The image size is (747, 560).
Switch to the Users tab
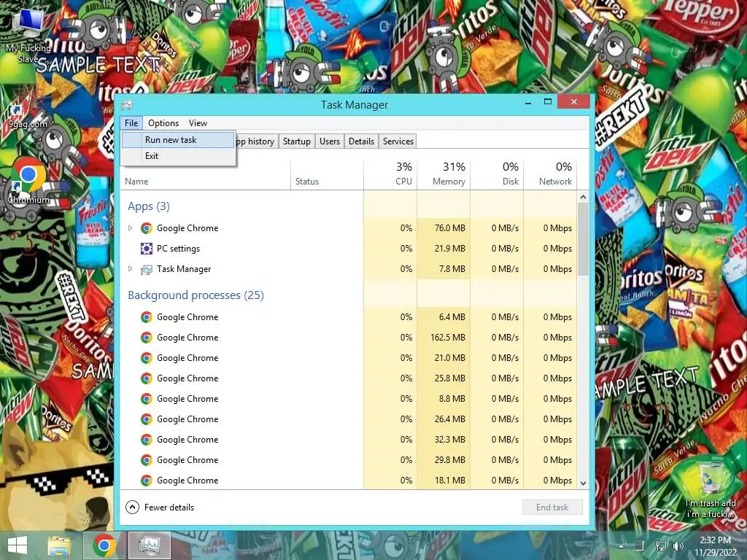(x=330, y=141)
